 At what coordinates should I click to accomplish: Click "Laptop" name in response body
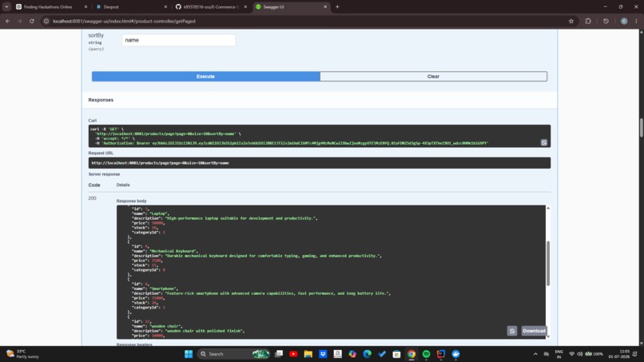click(159, 213)
